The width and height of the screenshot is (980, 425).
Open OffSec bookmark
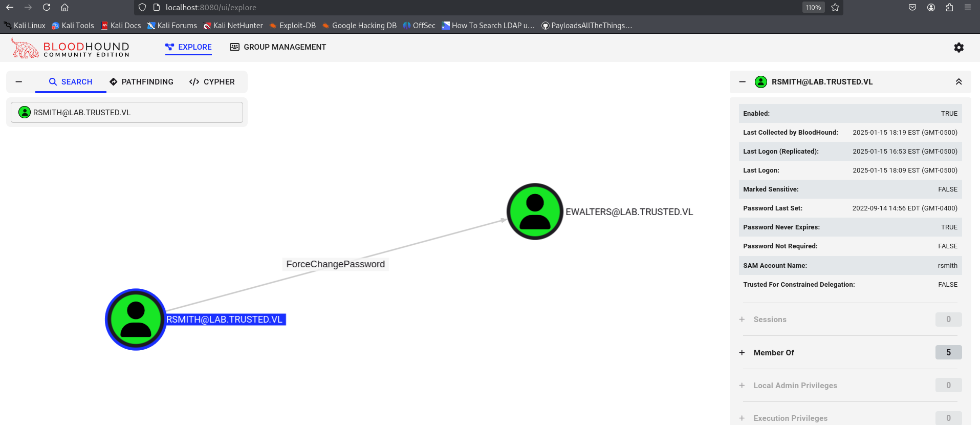419,26
